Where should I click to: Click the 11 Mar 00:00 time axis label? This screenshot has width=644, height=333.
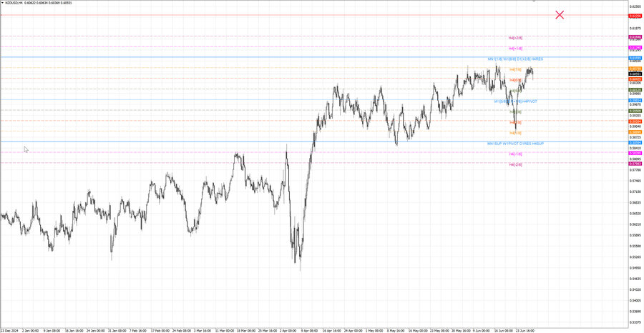[223, 330]
